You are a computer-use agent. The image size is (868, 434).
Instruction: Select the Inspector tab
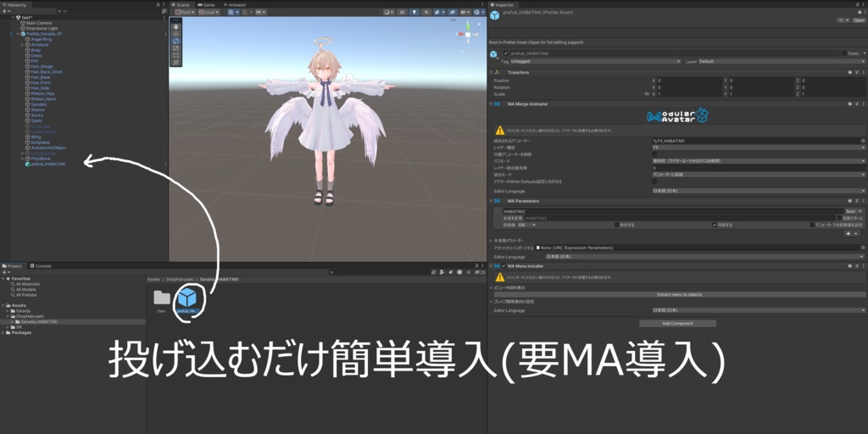504,4
